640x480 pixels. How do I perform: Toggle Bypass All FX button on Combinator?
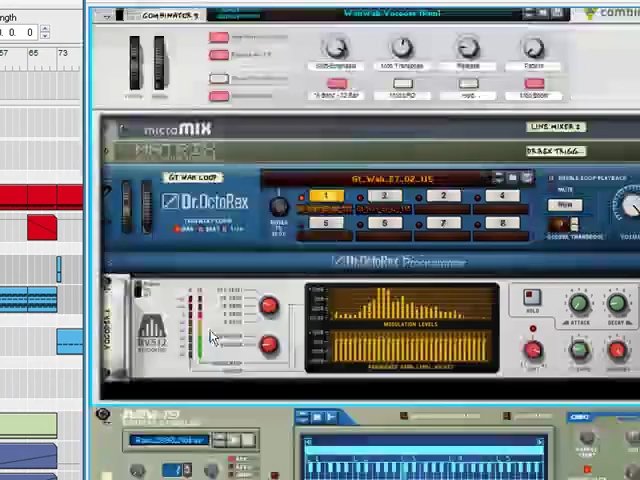(x=219, y=55)
